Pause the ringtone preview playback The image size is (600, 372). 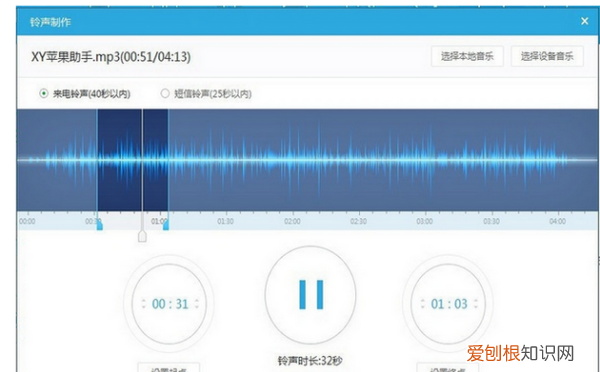(311, 295)
